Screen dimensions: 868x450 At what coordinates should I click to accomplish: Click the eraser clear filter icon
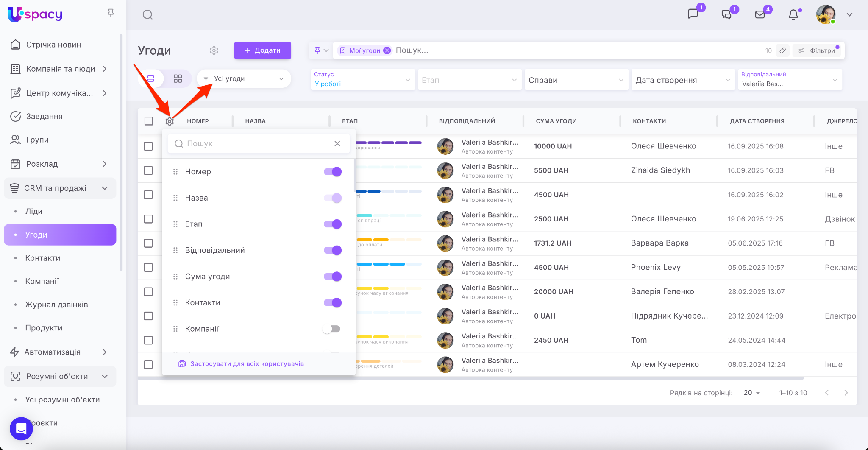point(783,50)
